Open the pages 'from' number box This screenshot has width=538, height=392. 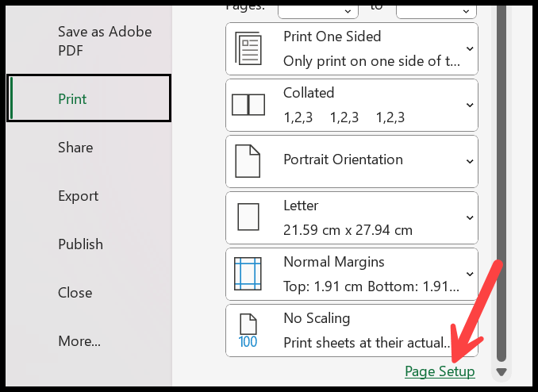(318, 11)
